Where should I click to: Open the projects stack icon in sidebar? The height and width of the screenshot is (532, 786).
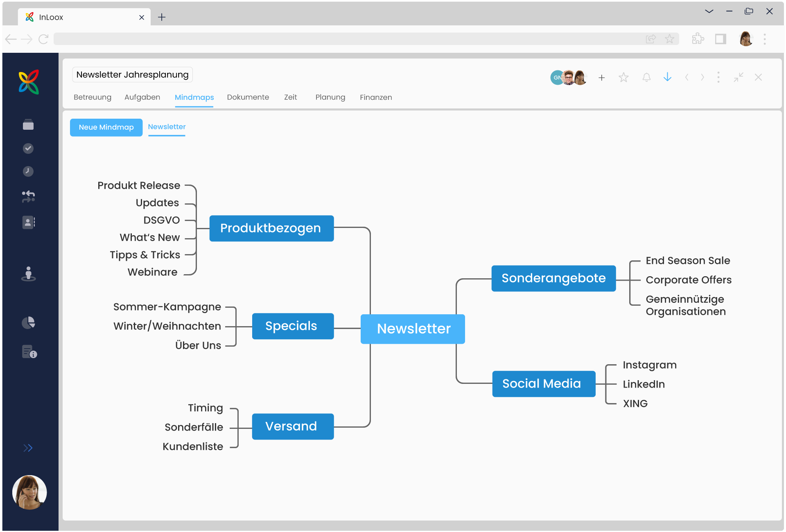[x=28, y=124]
